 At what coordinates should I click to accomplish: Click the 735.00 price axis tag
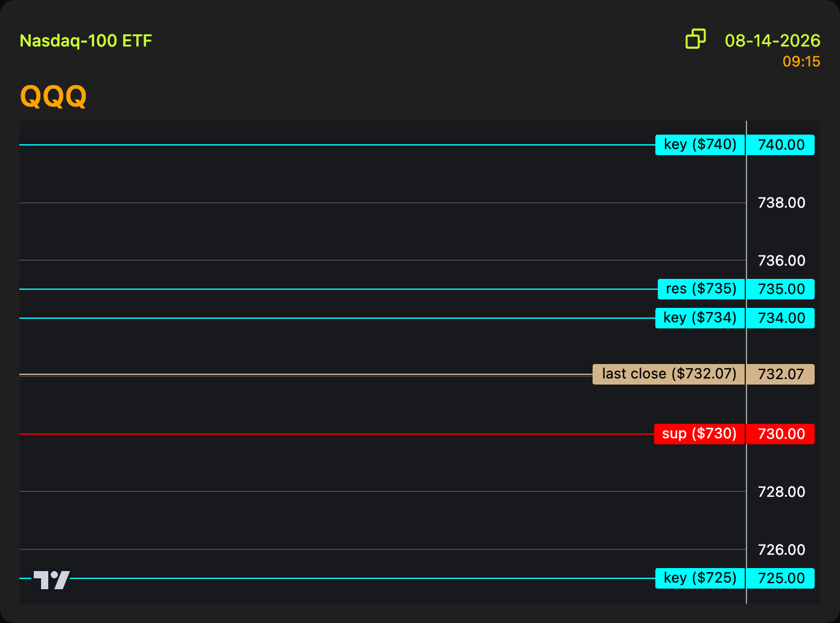coord(781,289)
